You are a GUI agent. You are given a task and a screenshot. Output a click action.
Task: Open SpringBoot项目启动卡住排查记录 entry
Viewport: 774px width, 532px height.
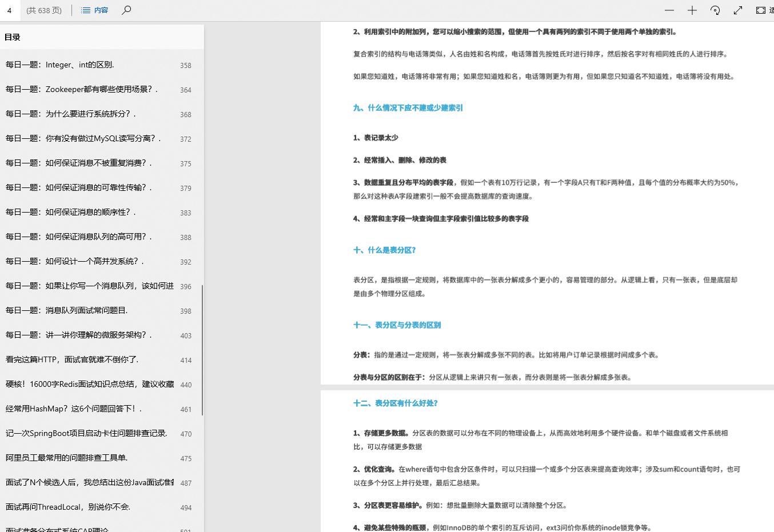(x=86, y=433)
